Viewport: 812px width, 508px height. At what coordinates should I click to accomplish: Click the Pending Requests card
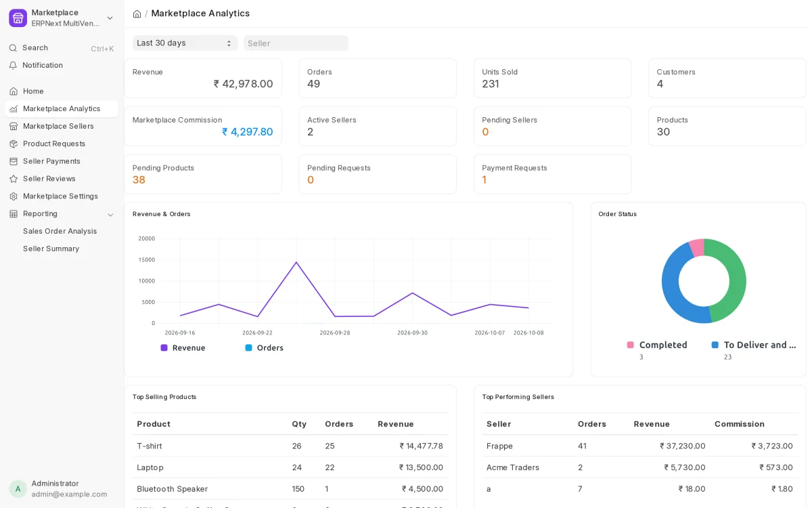point(378,174)
